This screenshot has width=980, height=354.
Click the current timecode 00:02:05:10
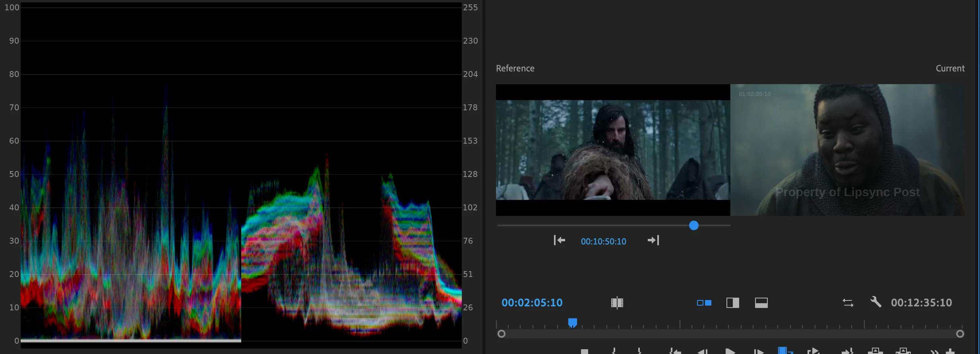coord(532,303)
